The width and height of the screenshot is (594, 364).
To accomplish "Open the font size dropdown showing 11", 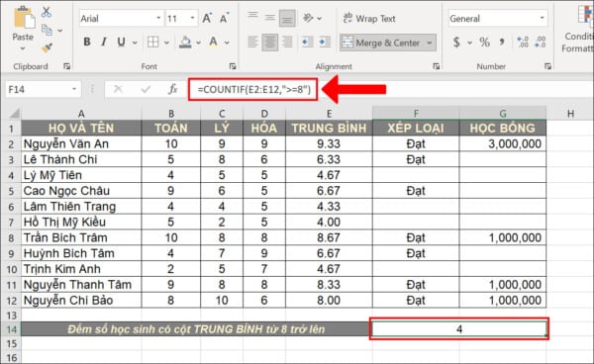I will 192,18.
